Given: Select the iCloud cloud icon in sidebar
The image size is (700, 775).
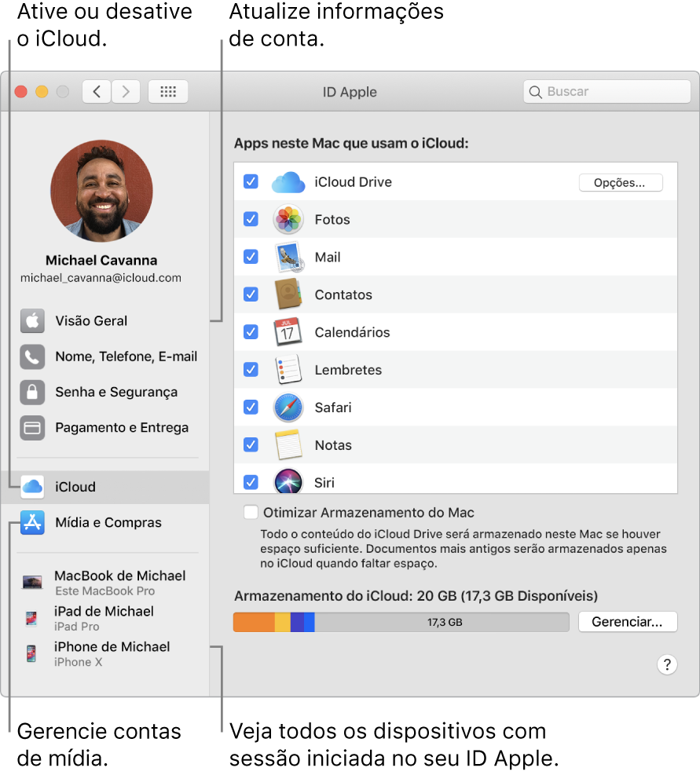Looking at the screenshot, I should click(x=31, y=486).
